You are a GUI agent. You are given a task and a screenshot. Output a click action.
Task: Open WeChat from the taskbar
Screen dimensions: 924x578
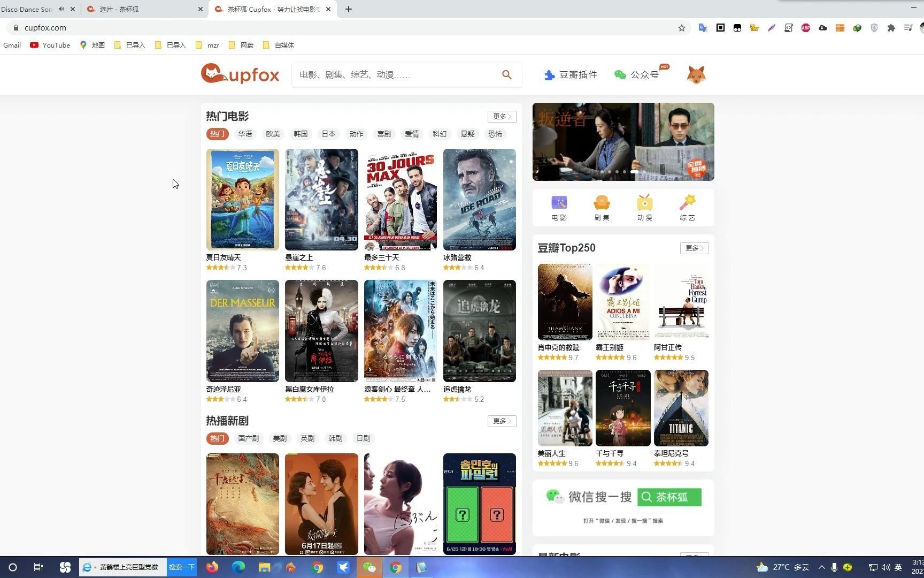pyautogui.click(x=369, y=567)
